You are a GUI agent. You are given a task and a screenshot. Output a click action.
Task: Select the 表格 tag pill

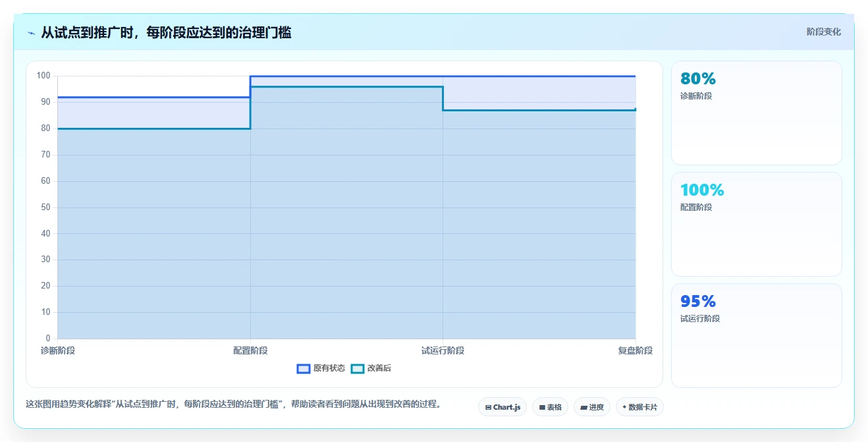pyautogui.click(x=551, y=407)
